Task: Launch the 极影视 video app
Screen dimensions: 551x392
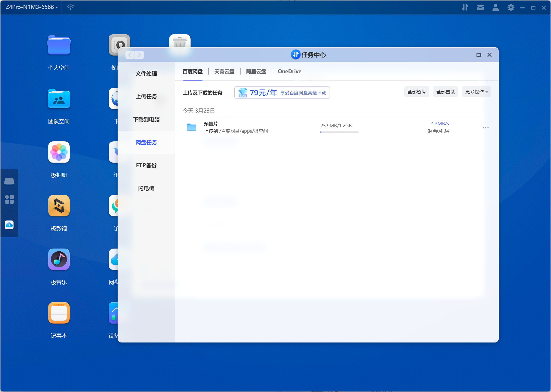Action: (x=59, y=206)
